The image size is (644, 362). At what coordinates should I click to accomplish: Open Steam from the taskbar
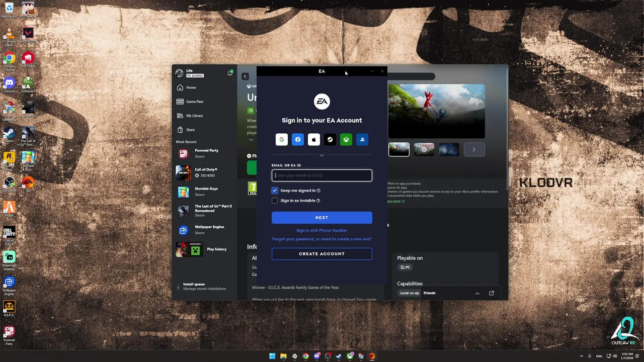339,356
